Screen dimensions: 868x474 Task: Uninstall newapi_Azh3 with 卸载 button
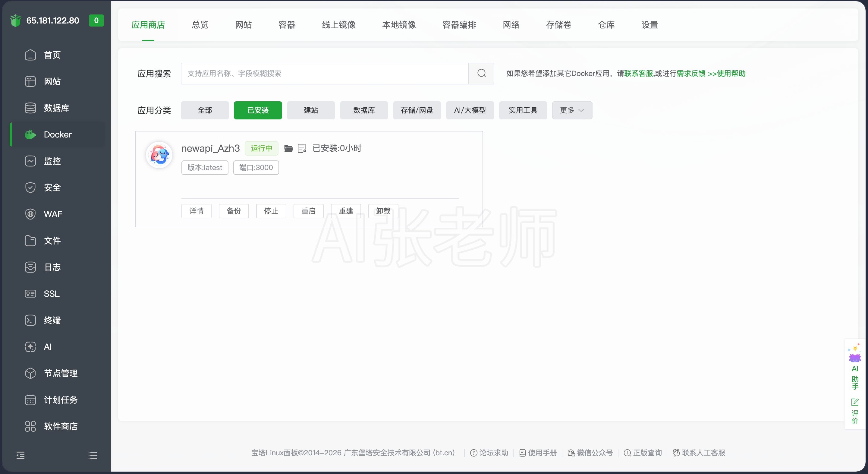[x=383, y=211]
